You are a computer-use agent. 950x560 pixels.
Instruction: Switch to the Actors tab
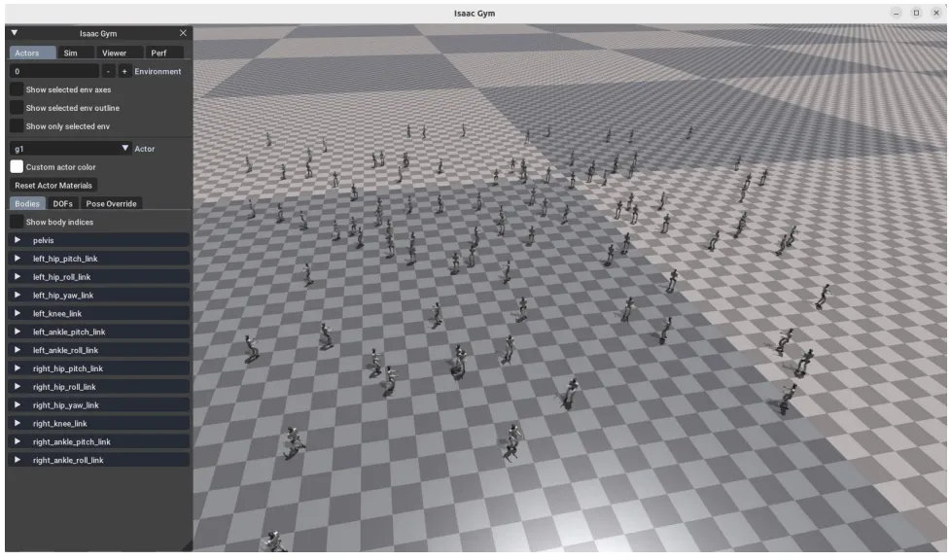point(32,52)
